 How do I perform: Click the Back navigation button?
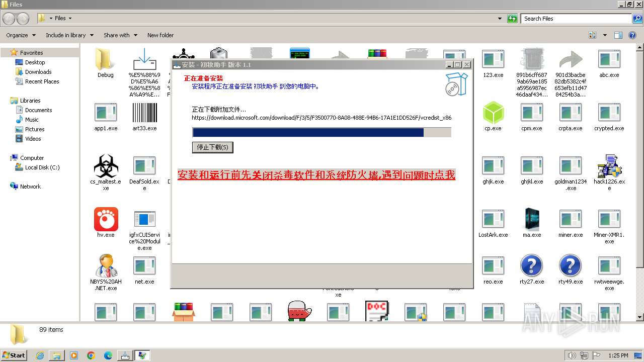point(9,19)
